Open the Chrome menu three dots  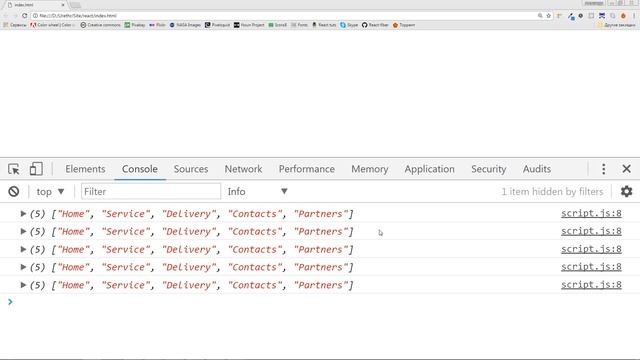[x=634, y=16]
